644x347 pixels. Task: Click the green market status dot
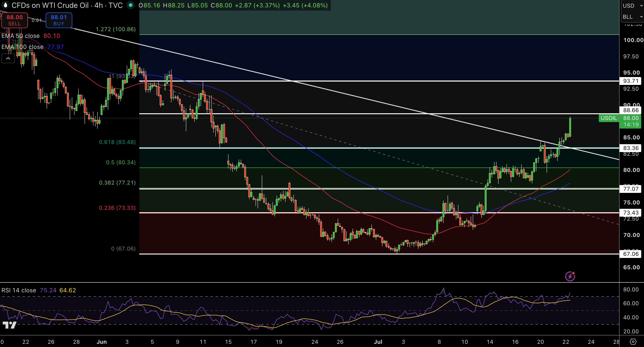coord(130,5)
